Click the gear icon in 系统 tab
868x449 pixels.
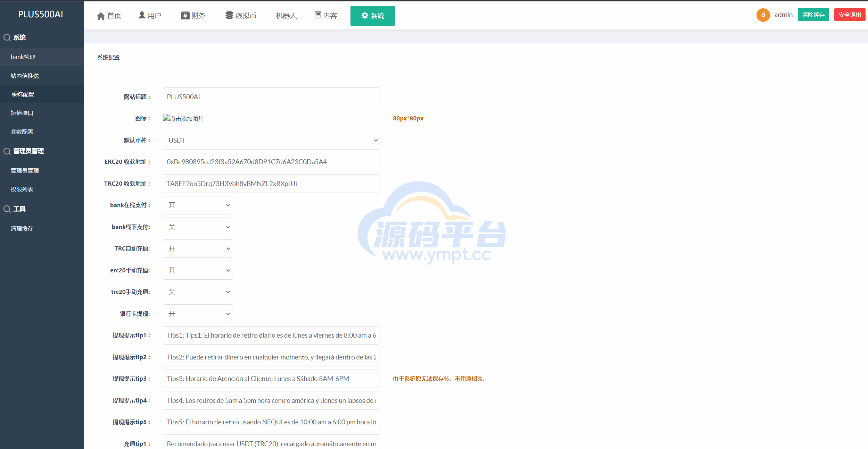365,15
